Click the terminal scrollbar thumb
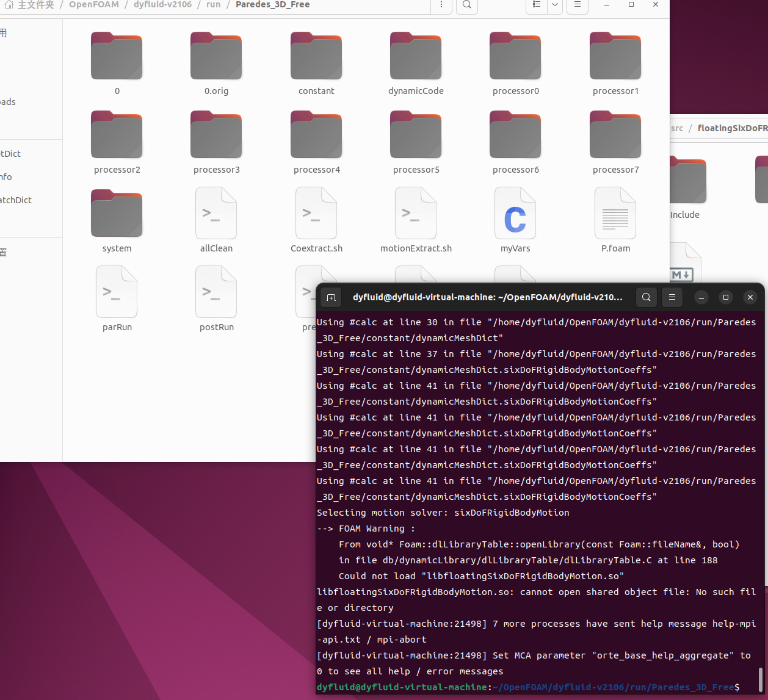This screenshot has width=768, height=700. point(760,680)
